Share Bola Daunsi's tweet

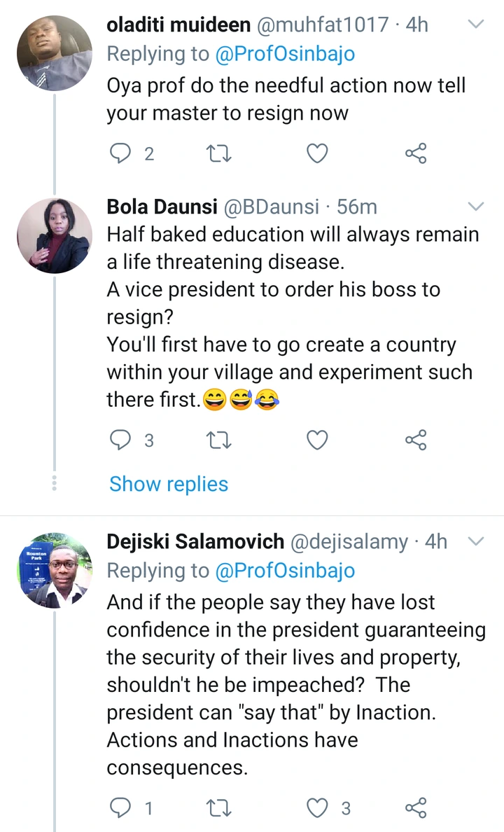click(x=416, y=440)
